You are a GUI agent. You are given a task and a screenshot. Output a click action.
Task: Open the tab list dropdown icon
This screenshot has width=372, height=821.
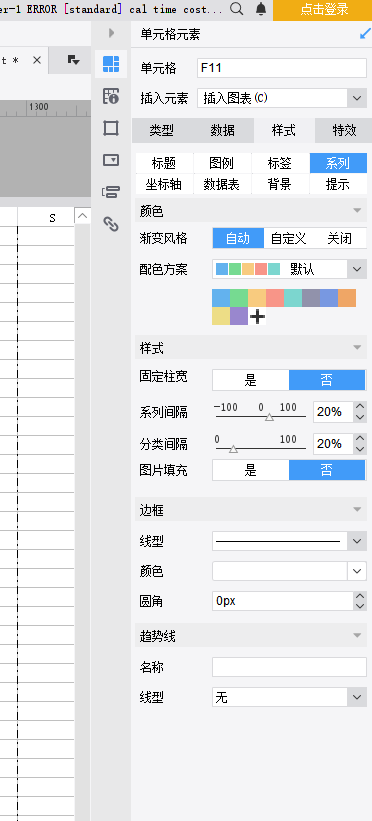73,60
